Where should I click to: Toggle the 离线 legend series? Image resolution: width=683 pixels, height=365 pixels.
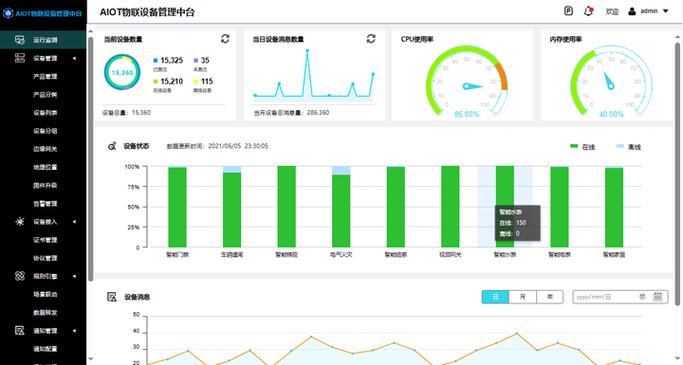629,147
